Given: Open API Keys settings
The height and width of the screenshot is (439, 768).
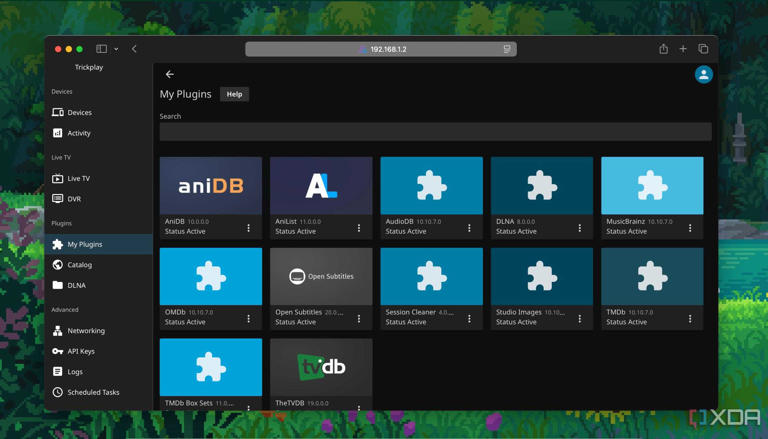Looking at the screenshot, I should tap(80, 351).
